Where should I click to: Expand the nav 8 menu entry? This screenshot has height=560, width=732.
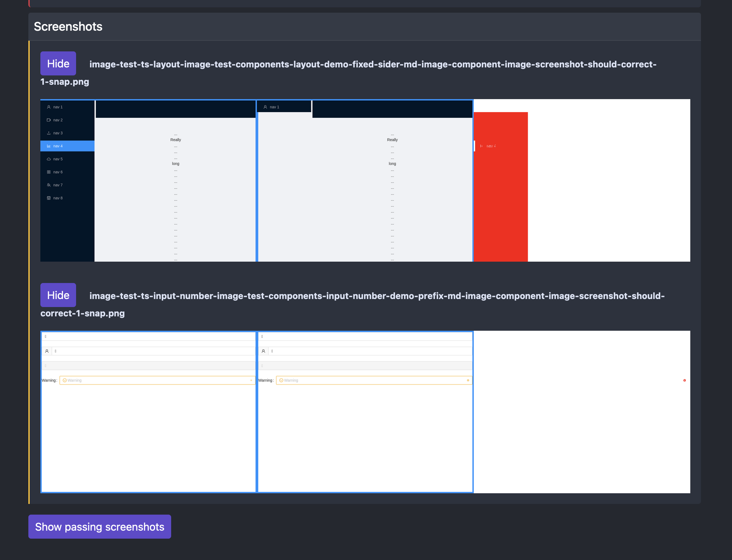[x=57, y=198]
